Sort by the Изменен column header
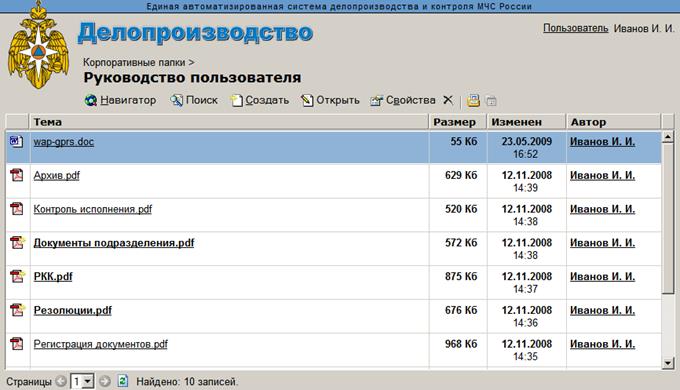The width and height of the screenshot is (680, 390). [526, 122]
